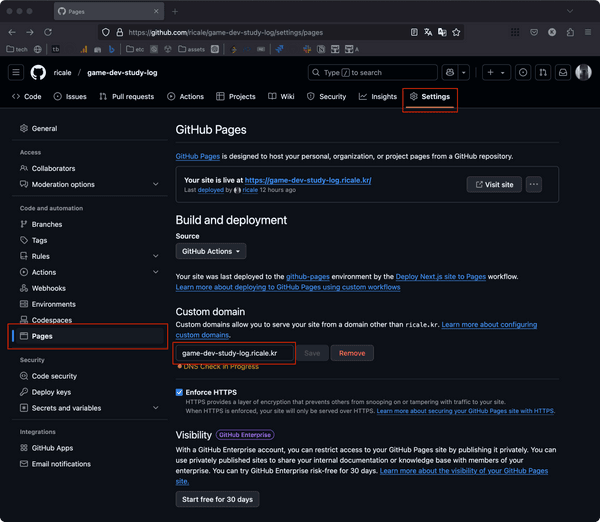Open the three-dots menu beside Visit site
Image resolution: width=600 pixels, height=522 pixels.
click(534, 184)
